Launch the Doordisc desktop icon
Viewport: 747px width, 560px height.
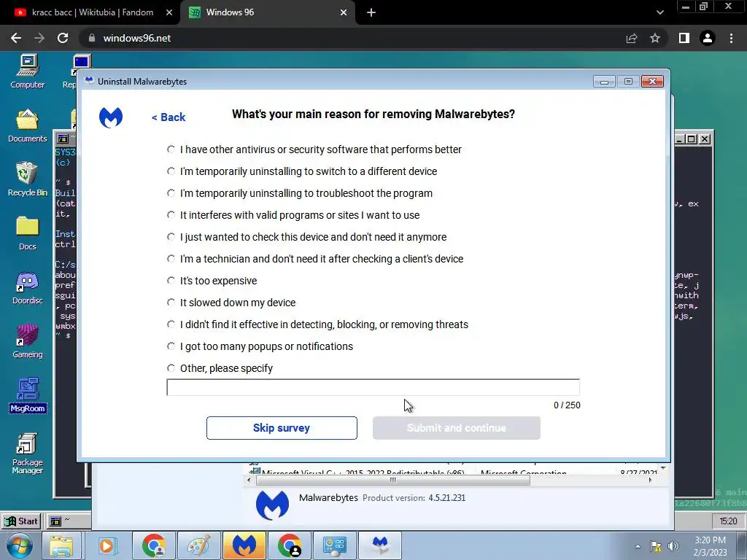click(28, 287)
